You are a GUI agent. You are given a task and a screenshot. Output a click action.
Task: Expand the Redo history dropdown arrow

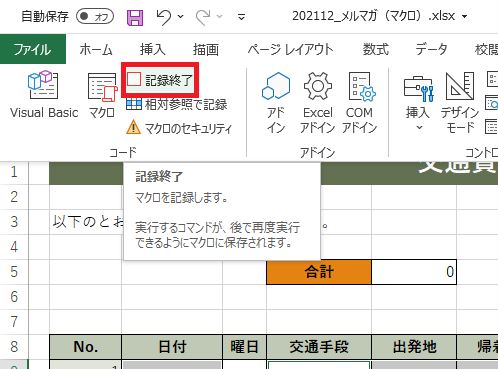tap(219, 16)
